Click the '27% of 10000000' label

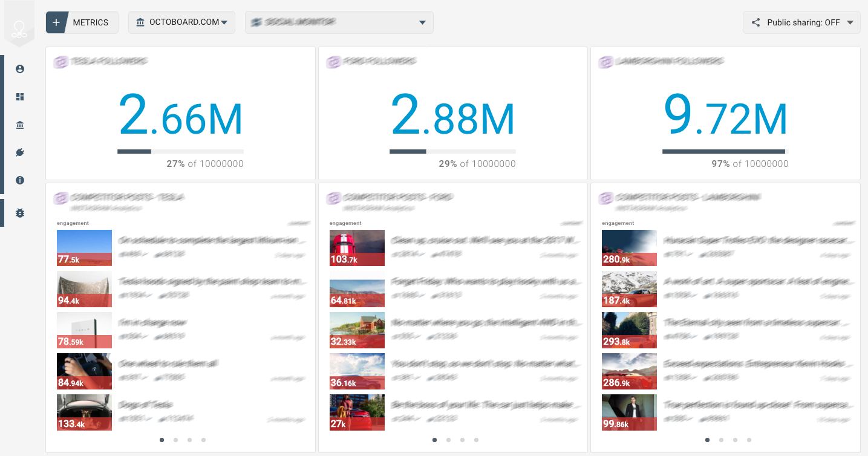tap(205, 164)
